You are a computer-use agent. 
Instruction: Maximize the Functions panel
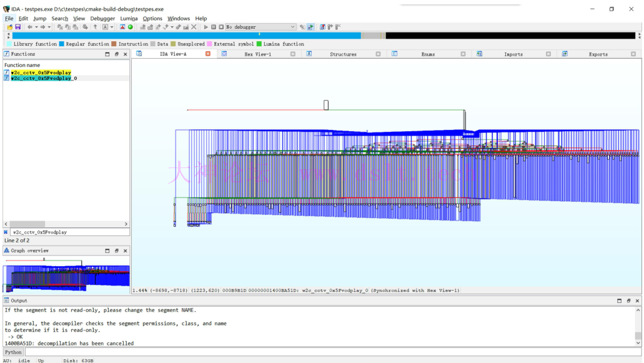pos(107,54)
